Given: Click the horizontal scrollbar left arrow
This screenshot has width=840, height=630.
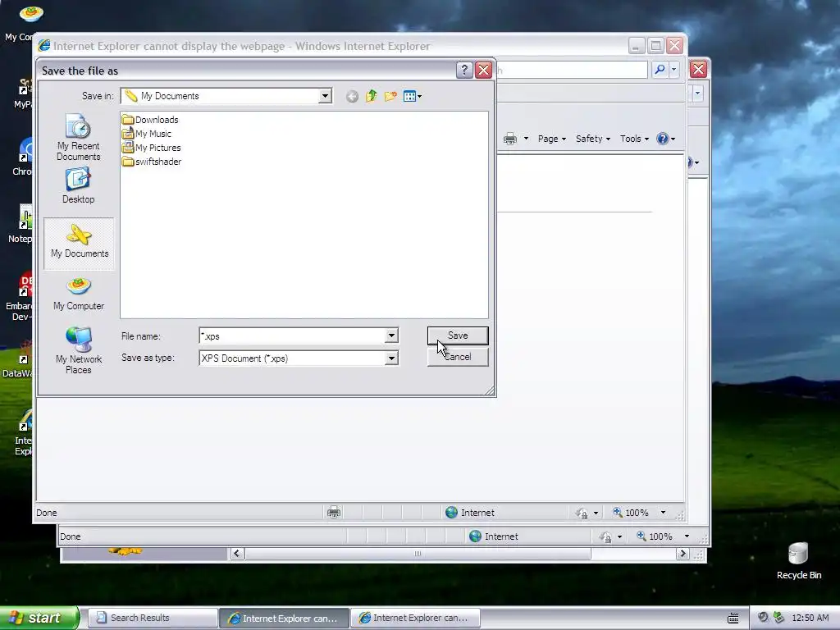Looking at the screenshot, I should tap(237, 554).
